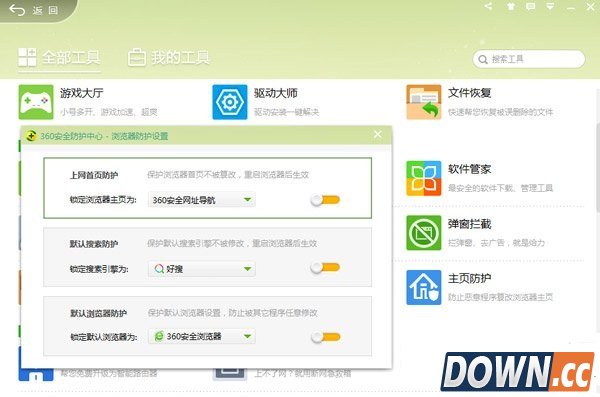This screenshot has height=397, width=600.
Task: Click the 默认浏览器防护 heading
Action: click(x=98, y=314)
